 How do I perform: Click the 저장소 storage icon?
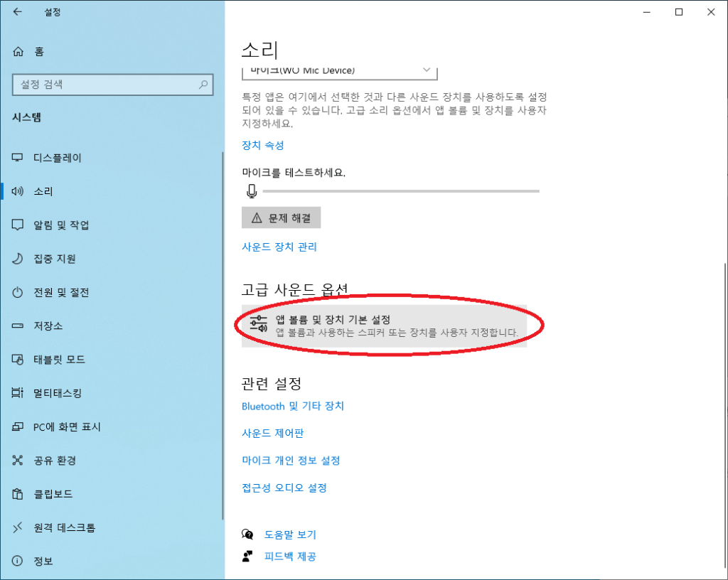click(x=18, y=326)
